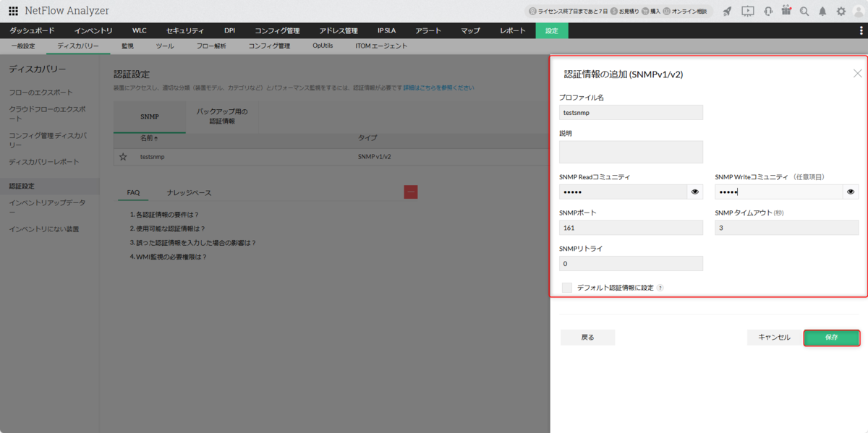Open the 詳細はこちらを参照ください link
868x433 pixels.
[x=439, y=87]
